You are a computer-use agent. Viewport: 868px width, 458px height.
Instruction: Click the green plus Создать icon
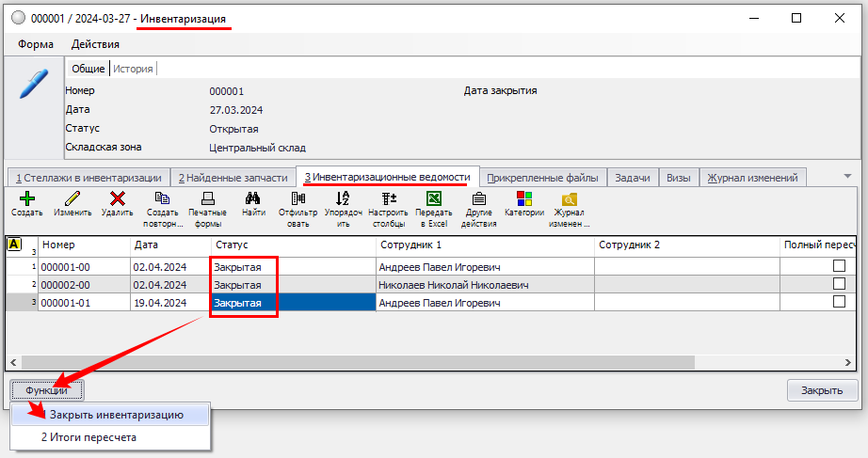(27, 199)
